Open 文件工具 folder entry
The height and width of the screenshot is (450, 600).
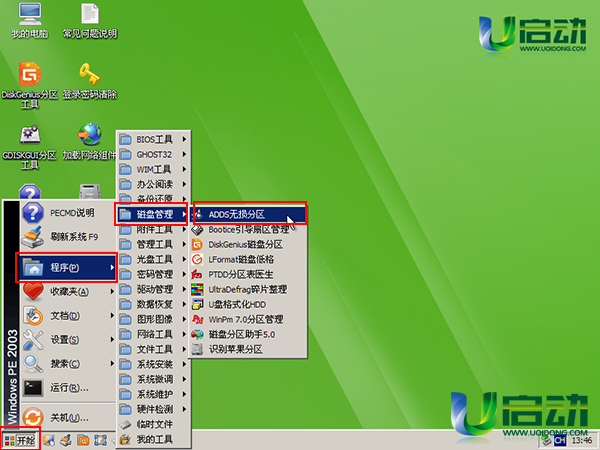click(x=153, y=349)
